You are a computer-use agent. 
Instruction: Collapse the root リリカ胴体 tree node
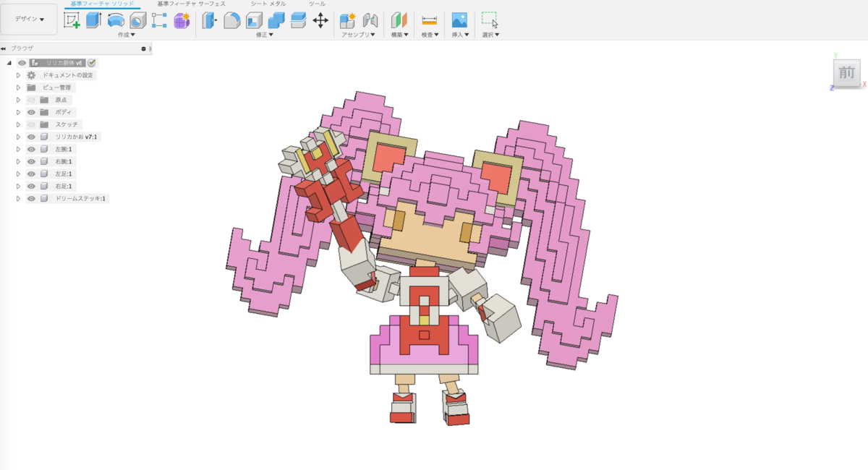point(9,63)
